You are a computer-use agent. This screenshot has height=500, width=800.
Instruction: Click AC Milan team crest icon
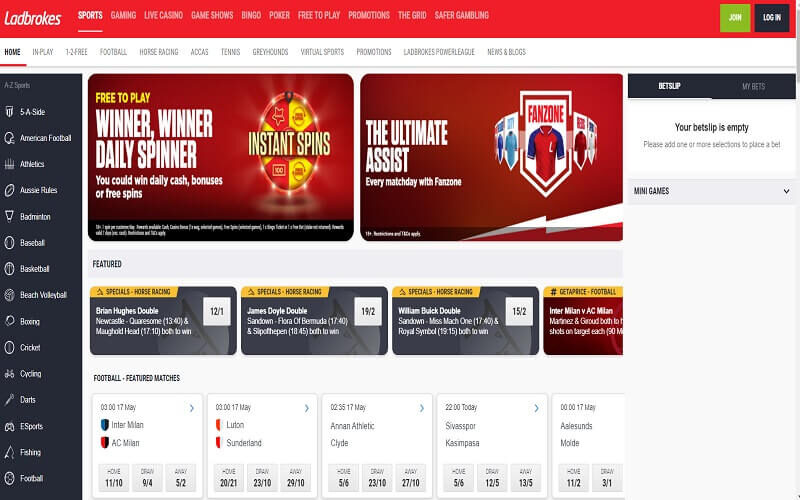[105, 442]
